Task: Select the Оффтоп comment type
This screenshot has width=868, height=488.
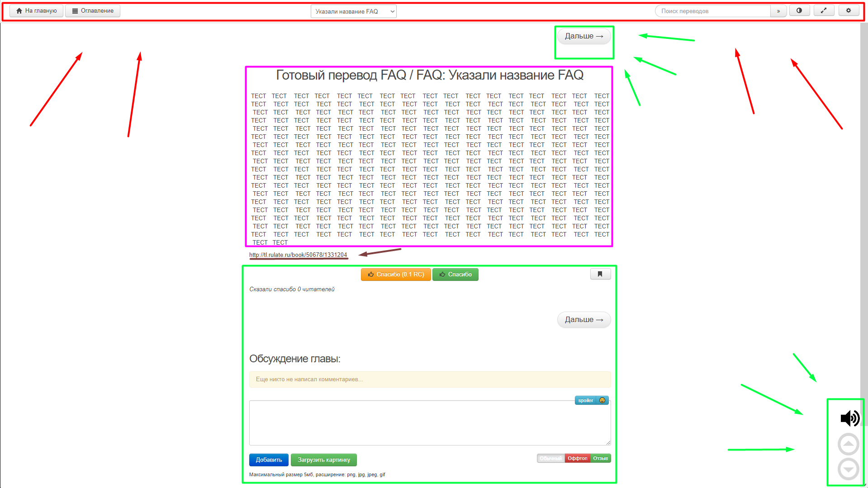Action: [578, 459]
